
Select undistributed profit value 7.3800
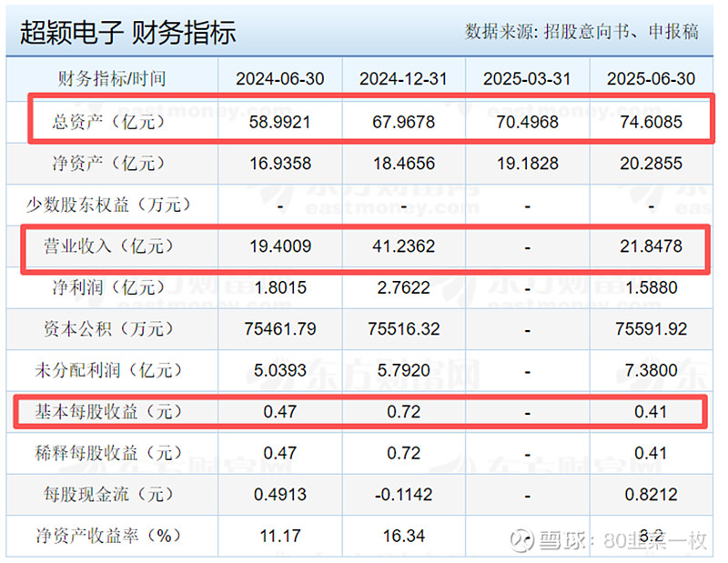[651, 370]
